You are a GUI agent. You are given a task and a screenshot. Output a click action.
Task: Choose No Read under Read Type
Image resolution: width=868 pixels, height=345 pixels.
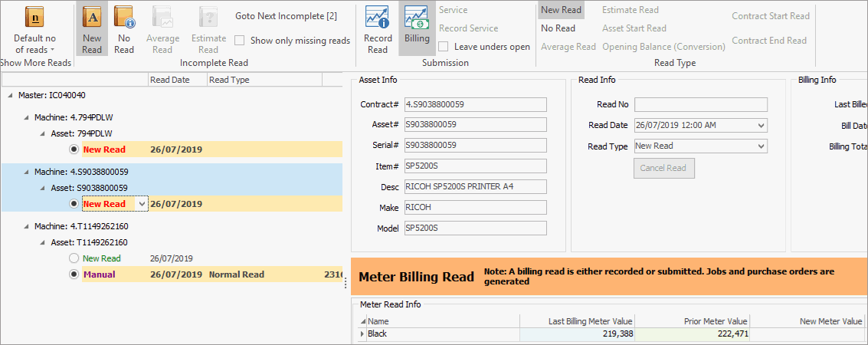pos(558,28)
